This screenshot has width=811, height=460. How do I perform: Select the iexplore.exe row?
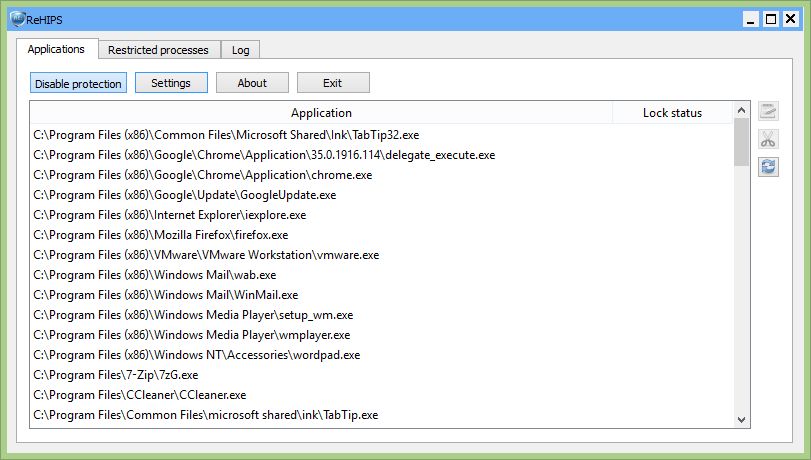coord(381,215)
